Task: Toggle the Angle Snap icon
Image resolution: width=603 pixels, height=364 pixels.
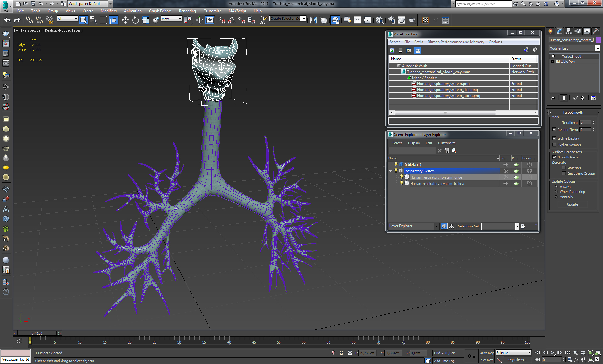Action: (232, 20)
